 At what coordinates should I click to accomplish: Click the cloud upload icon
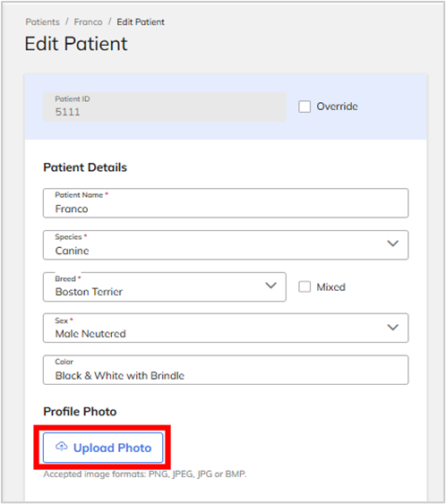click(x=62, y=447)
